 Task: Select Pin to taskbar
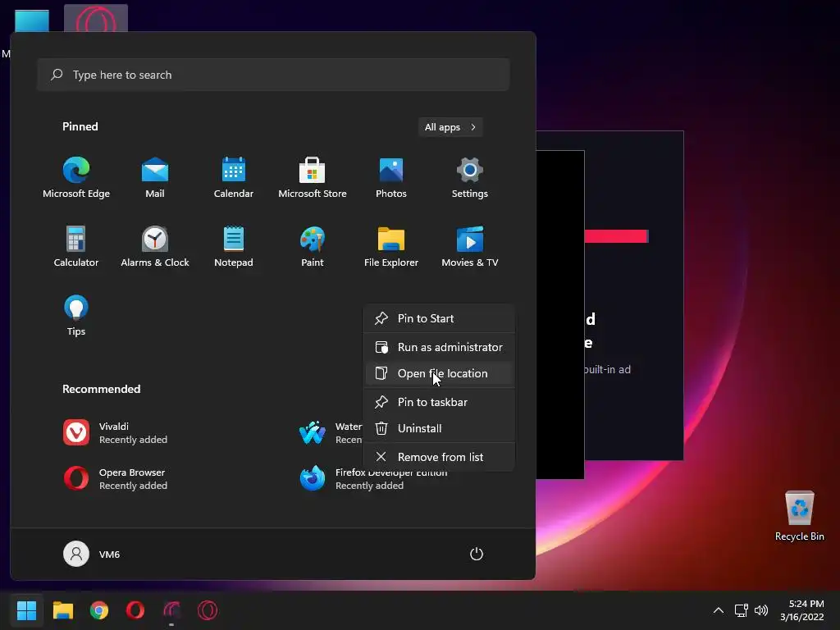pyautogui.click(x=439, y=402)
